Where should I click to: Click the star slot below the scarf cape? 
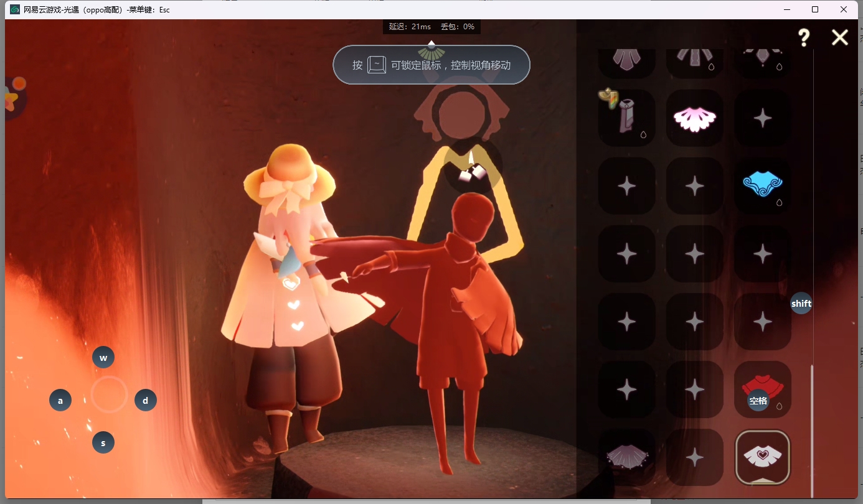[x=627, y=185]
